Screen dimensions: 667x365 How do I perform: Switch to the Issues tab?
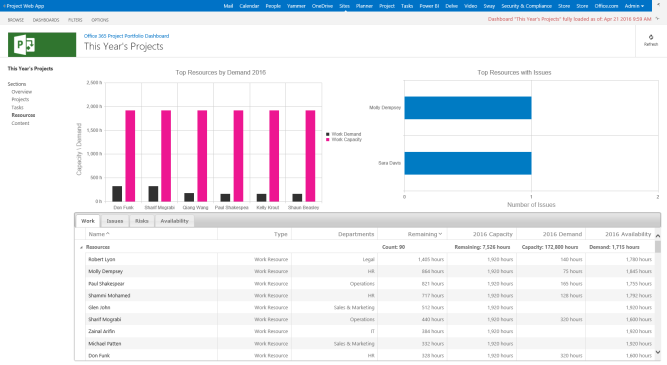114,221
